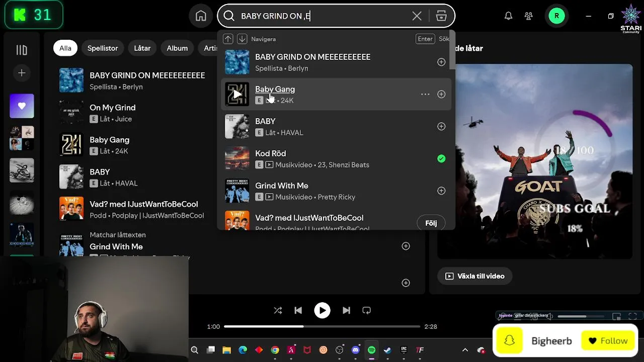Click Växla till video button
Screen dimensions: 644x362
474,276
